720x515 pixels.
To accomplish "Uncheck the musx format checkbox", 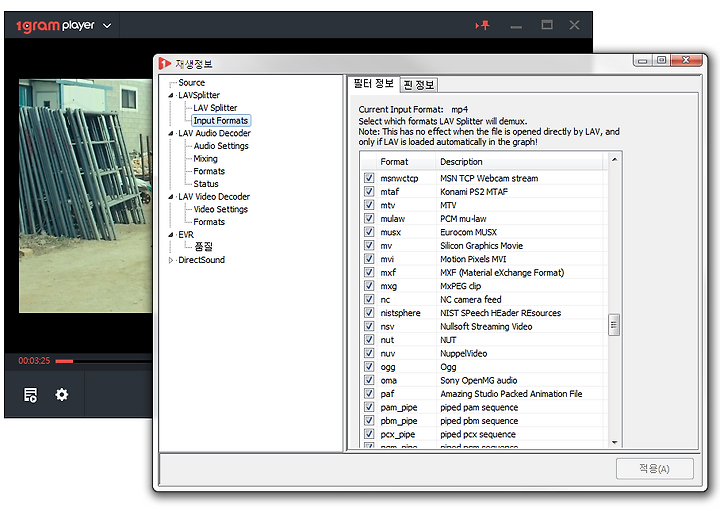I will 369,232.
